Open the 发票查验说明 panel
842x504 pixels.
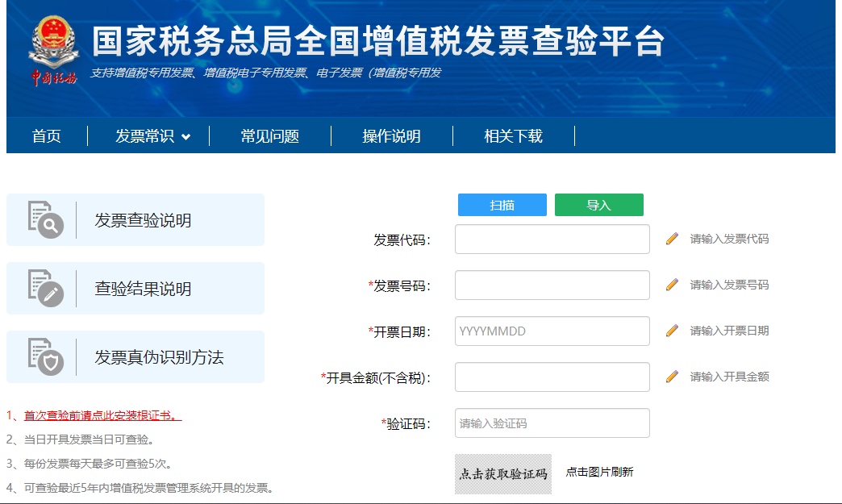(x=135, y=219)
